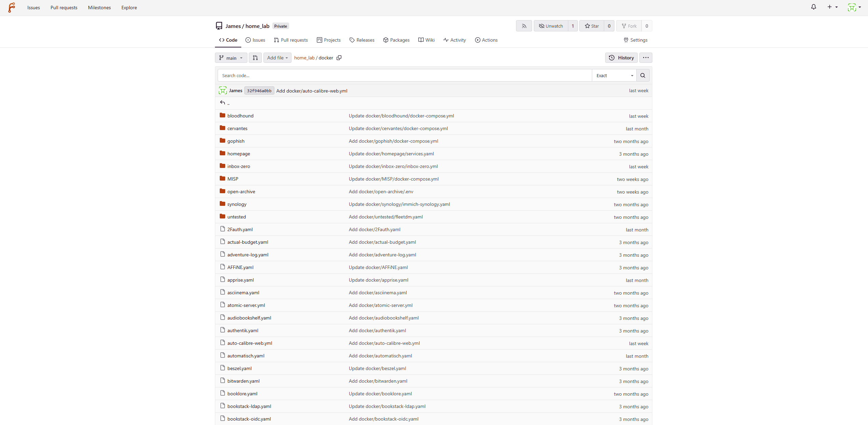Open the Actions tab
The width and height of the screenshot is (868, 425).
[486, 40]
